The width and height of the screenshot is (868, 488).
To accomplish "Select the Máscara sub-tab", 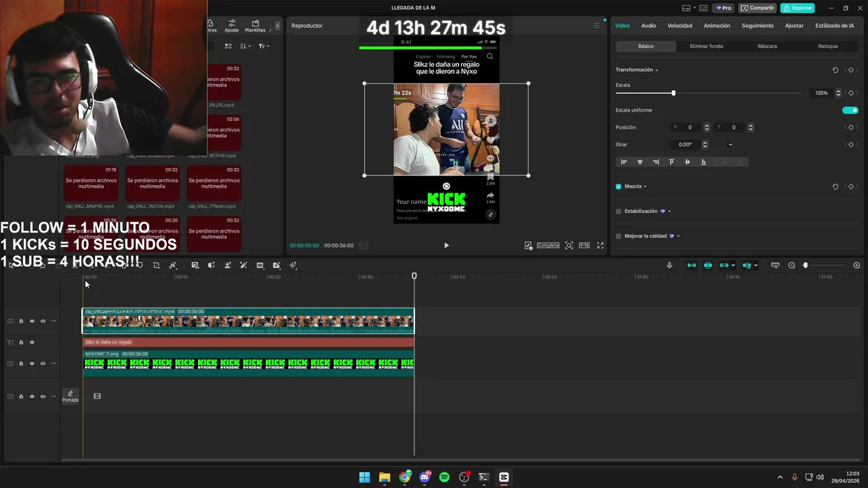I will click(767, 46).
